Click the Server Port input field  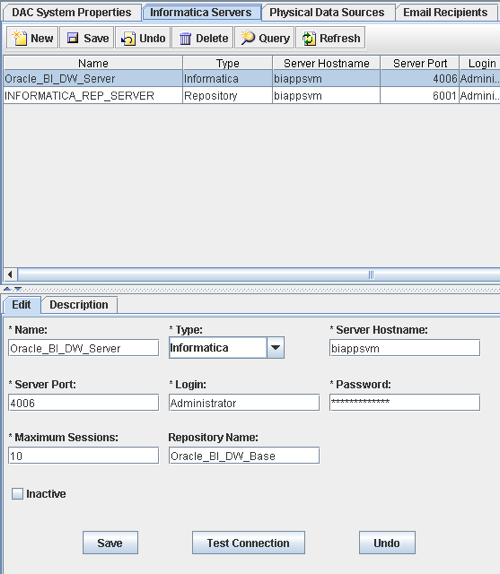[x=83, y=403]
